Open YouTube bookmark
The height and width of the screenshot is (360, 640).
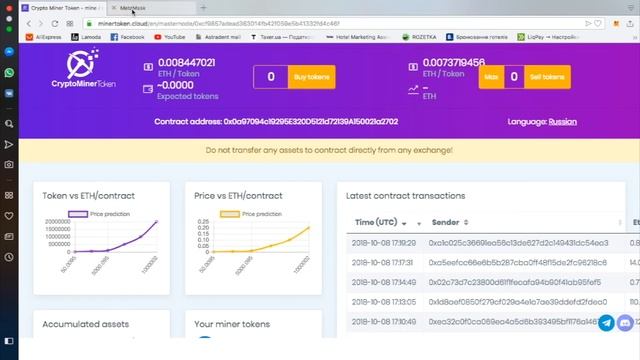170,37
